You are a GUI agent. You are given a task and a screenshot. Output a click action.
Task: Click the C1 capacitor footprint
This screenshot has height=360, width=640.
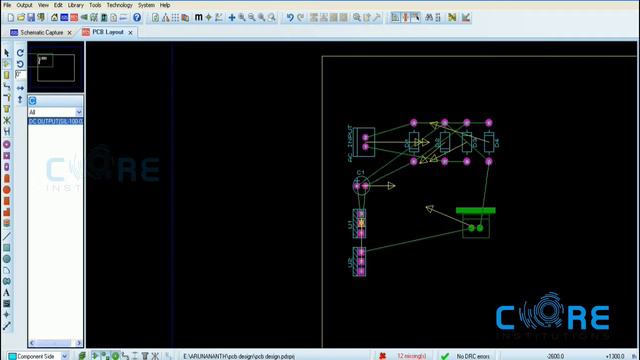click(x=361, y=186)
